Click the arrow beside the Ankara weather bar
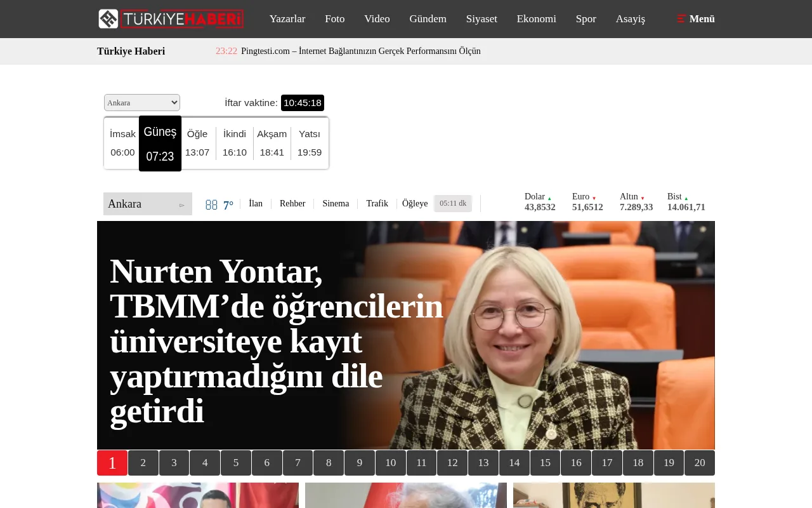 pyautogui.click(x=182, y=205)
